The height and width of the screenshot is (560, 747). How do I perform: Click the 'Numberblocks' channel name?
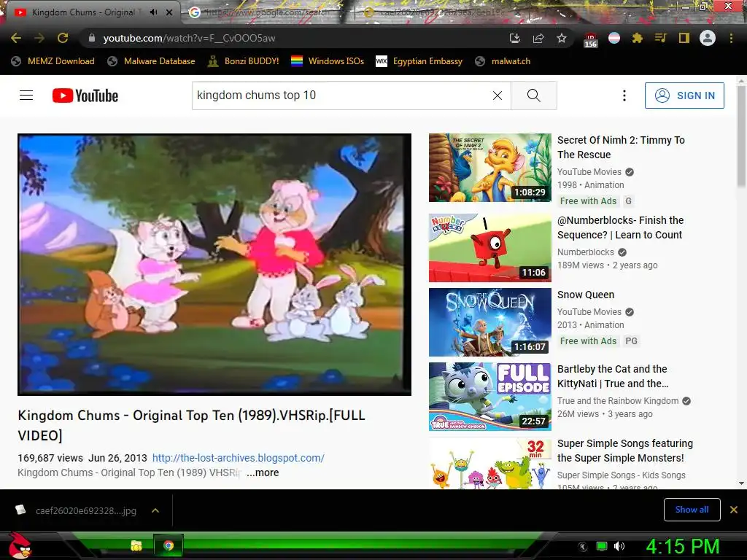pyautogui.click(x=586, y=252)
